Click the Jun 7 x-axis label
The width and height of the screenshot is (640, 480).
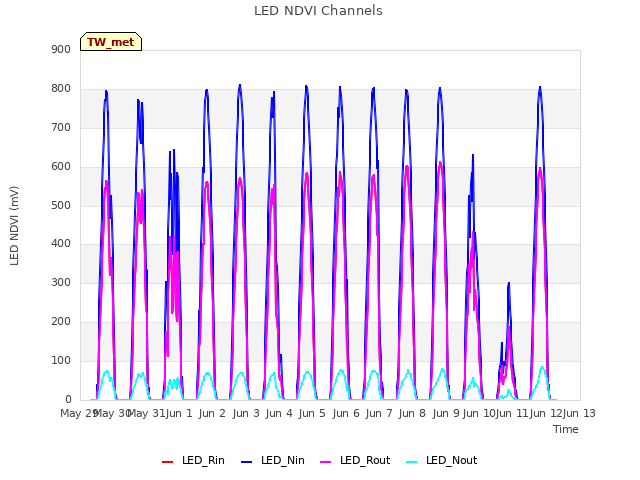(379, 413)
